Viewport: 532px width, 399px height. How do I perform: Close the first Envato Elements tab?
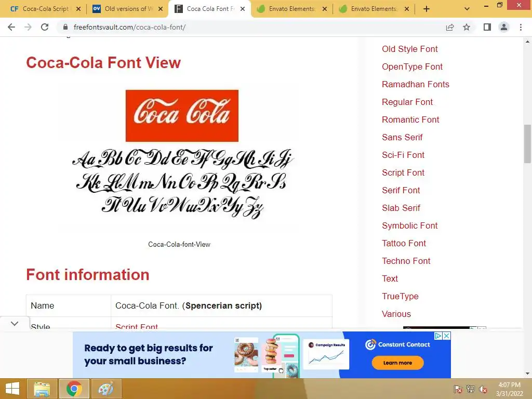[325, 9]
